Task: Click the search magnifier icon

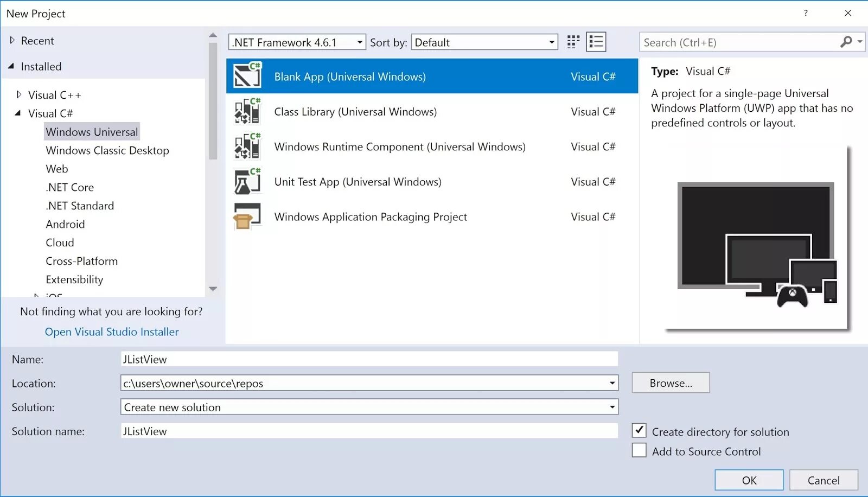Action: point(846,42)
